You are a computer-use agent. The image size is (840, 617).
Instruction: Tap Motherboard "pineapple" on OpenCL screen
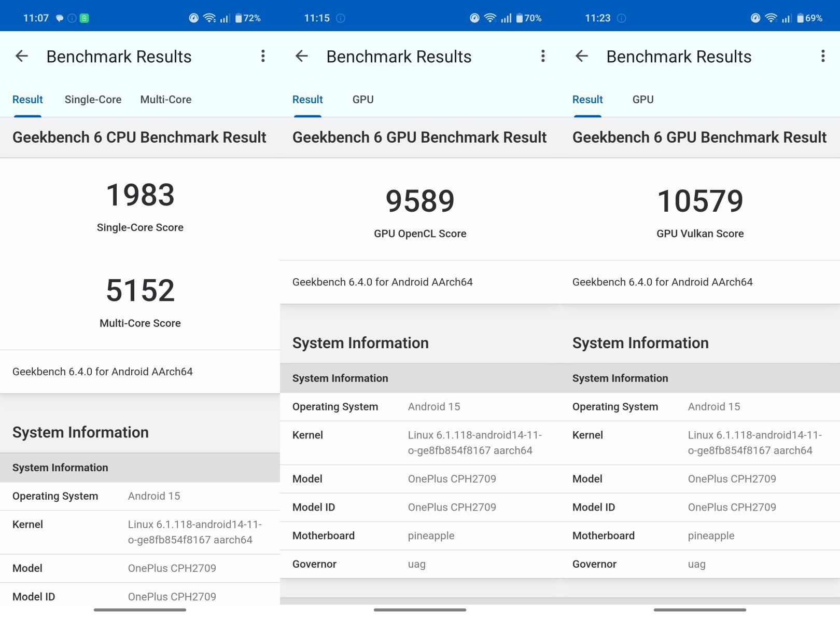click(x=431, y=536)
